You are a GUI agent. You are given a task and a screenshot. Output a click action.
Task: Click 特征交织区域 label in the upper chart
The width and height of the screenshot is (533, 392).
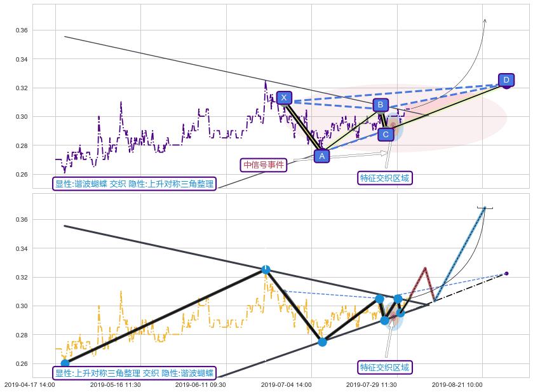385,177
